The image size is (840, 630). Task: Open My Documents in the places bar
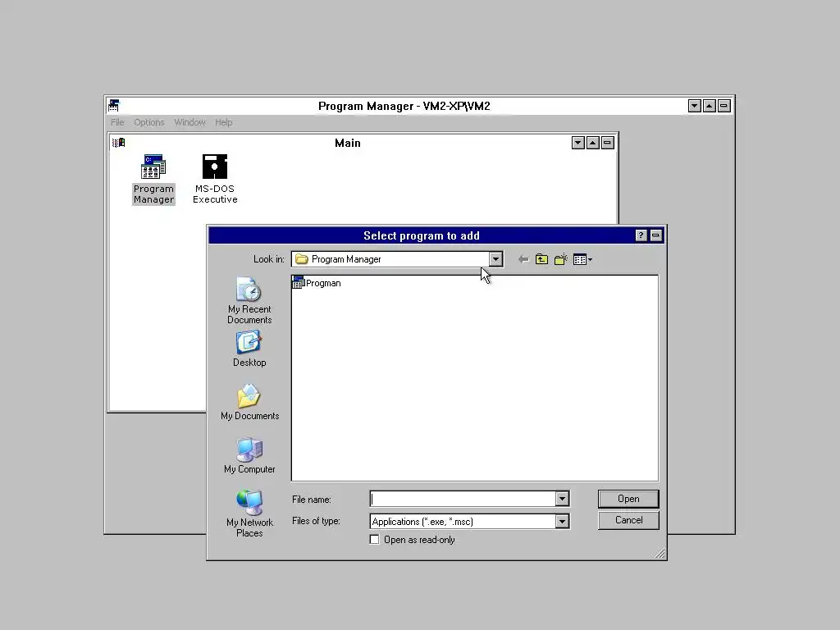[249, 402]
